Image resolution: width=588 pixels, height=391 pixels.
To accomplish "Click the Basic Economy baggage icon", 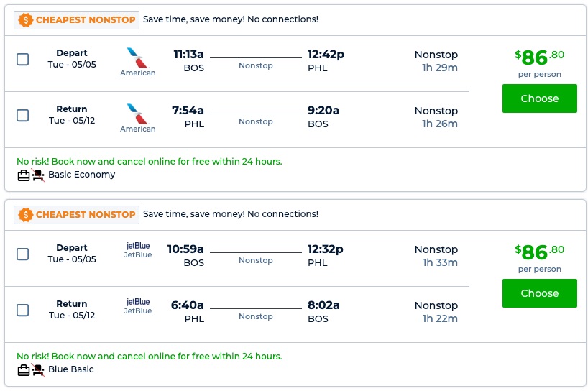I will click(24, 175).
